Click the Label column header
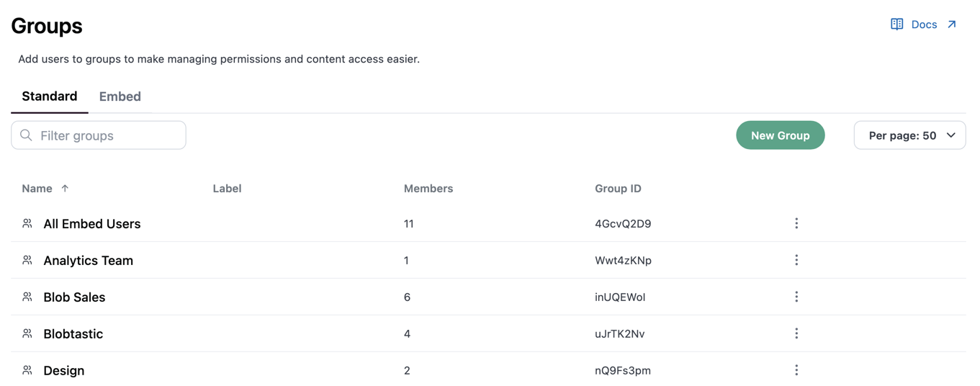 (x=227, y=188)
